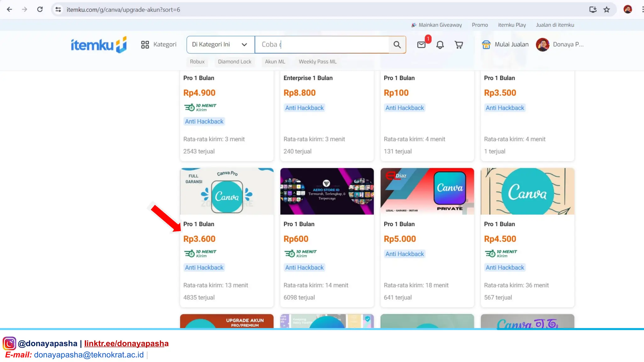
Task: Reload the page in browser
Action: pyautogui.click(x=40, y=9)
